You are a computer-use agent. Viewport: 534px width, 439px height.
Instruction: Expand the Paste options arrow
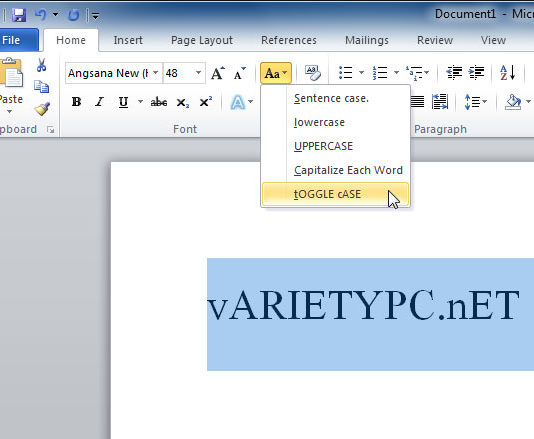(9, 111)
